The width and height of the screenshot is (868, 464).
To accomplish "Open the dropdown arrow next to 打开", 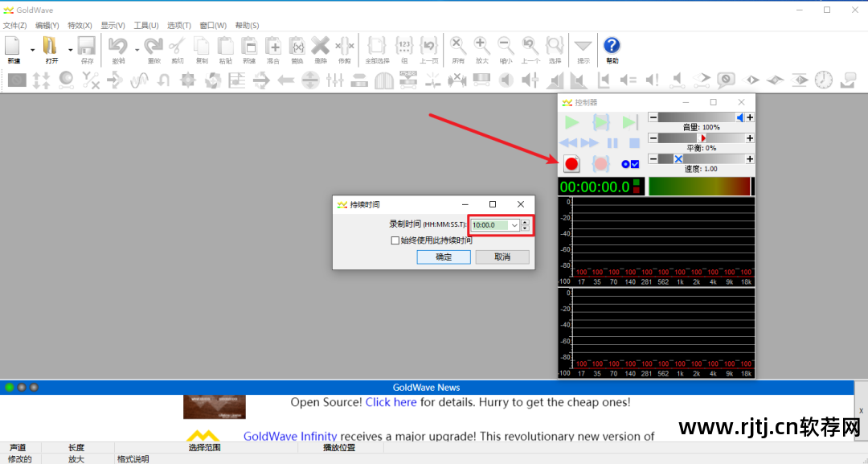I will [70, 50].
